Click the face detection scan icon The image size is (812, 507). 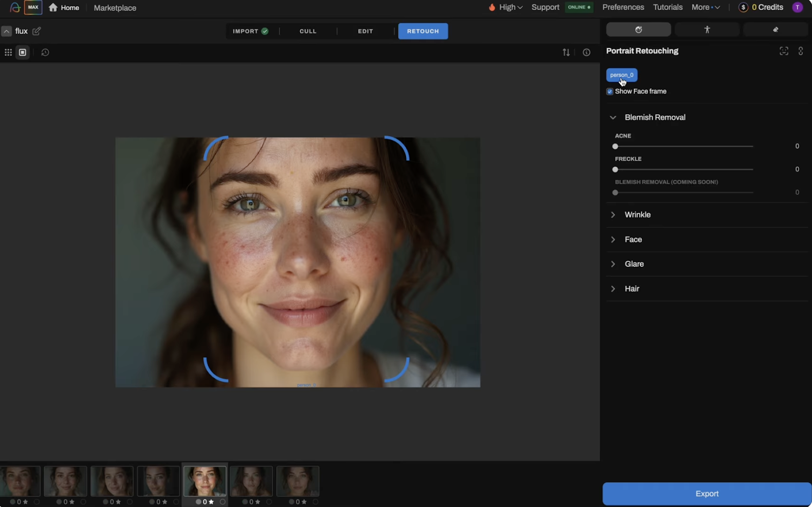(x=784, y=51)
